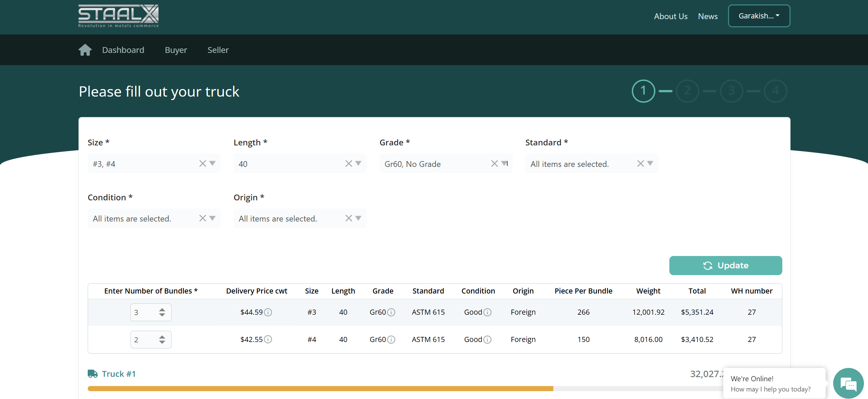
Task: Open the Origin dropdown list
Action: pos(358,218)
